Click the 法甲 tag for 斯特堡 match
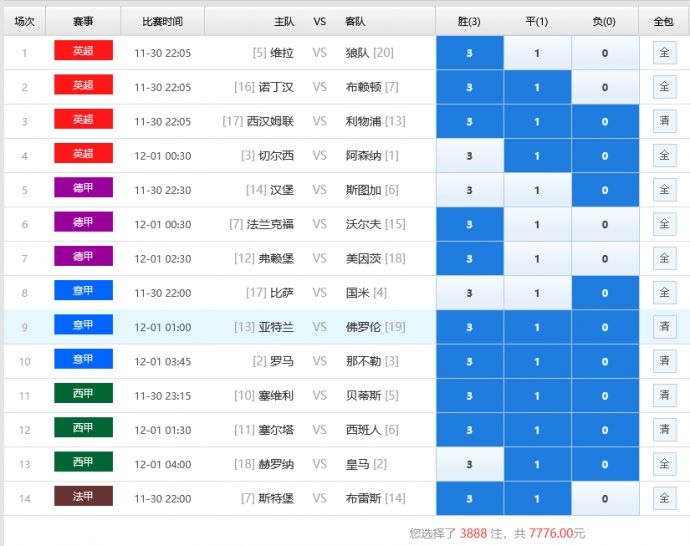 [x=83, y=496]
